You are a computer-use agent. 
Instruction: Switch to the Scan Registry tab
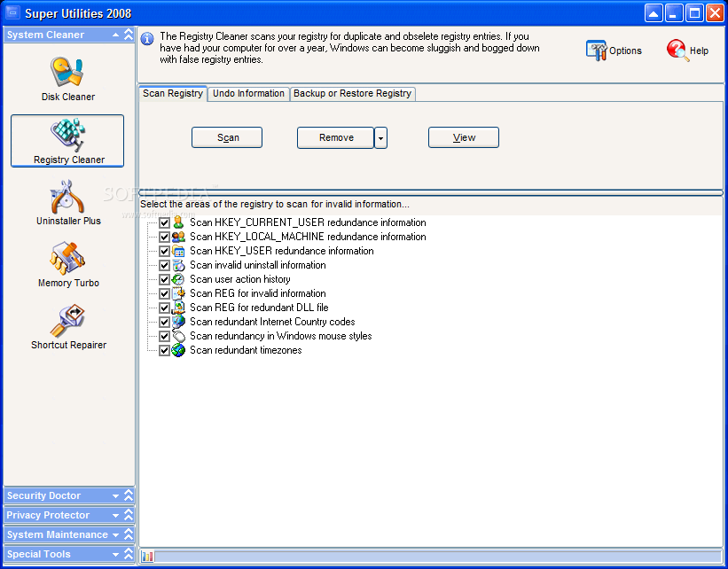tap(173, 93)
